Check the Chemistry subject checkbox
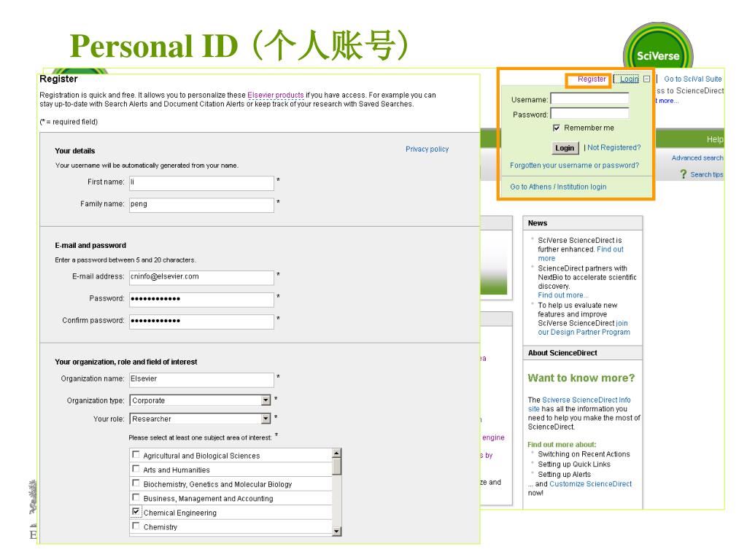The image size is (747, 560). pos(136,526)
